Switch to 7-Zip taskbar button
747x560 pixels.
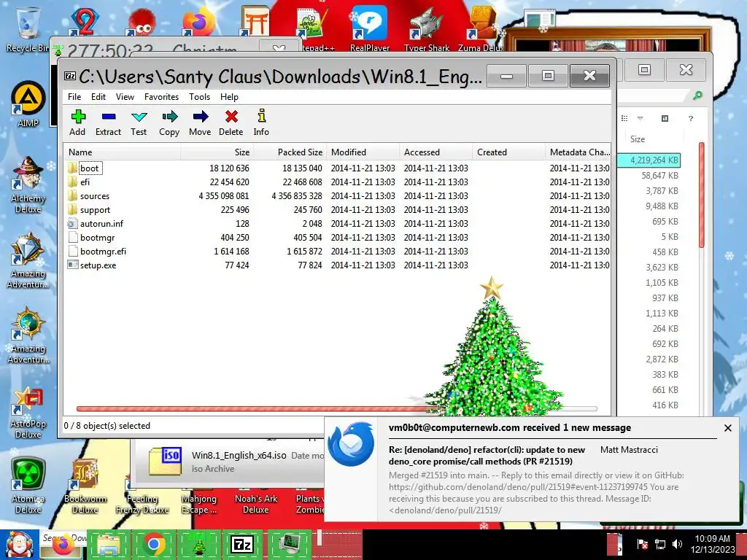242,544
